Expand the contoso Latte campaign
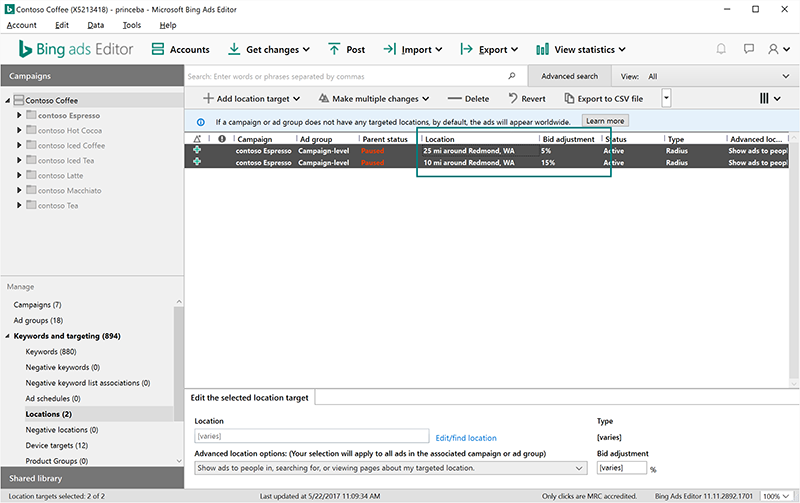This screenshot has width=800, height=503. (x=19, y=175)
